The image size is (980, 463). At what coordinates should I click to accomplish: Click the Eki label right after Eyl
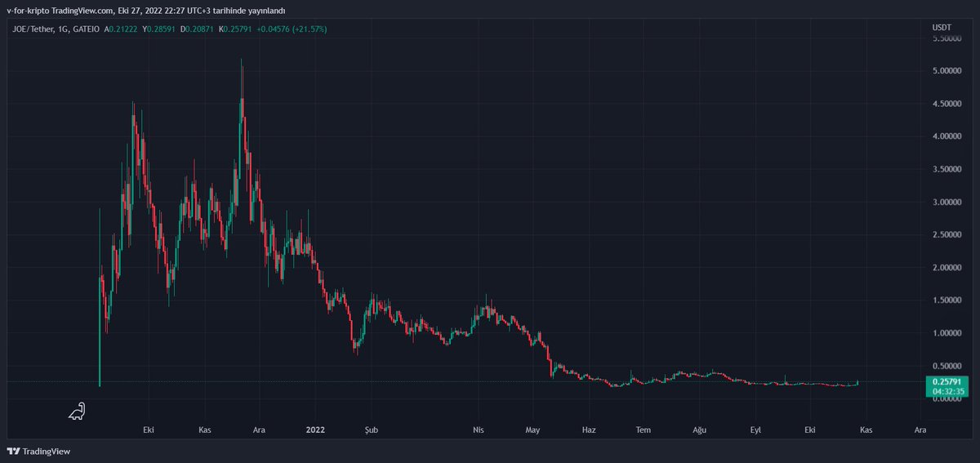[810, 429]
